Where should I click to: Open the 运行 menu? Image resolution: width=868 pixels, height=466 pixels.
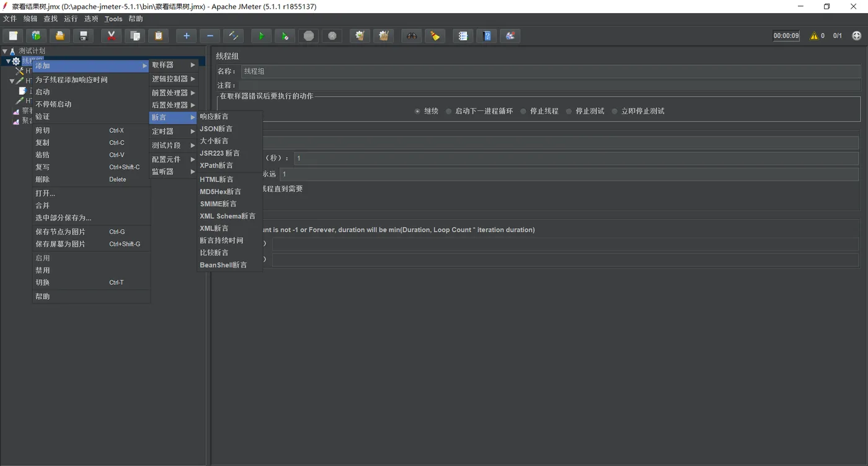(71, 19)
